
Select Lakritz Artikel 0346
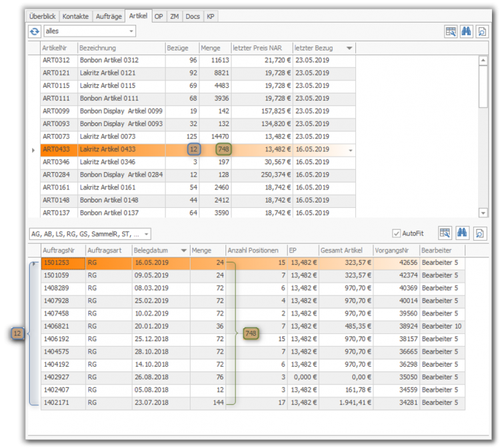click(x=198, y=162)
